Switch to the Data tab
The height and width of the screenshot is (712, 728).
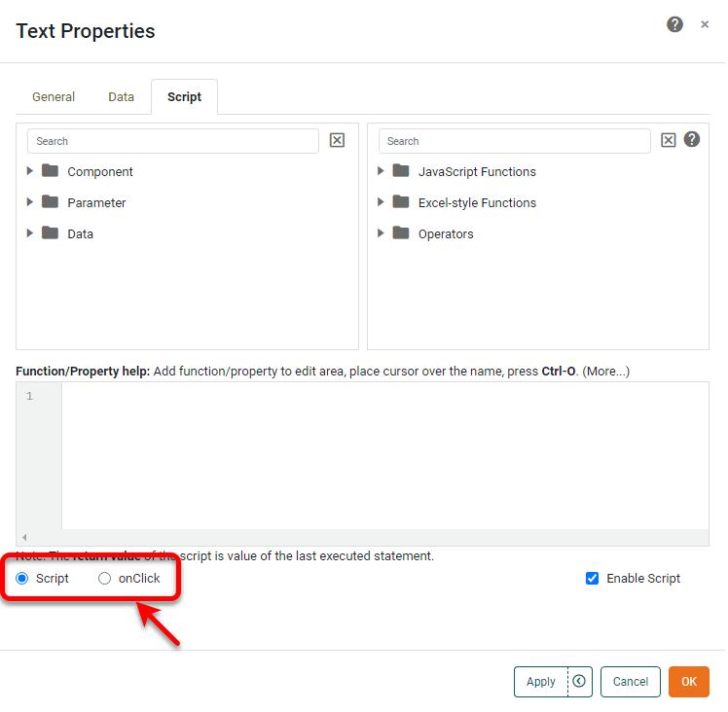click(x=121, y=97)
